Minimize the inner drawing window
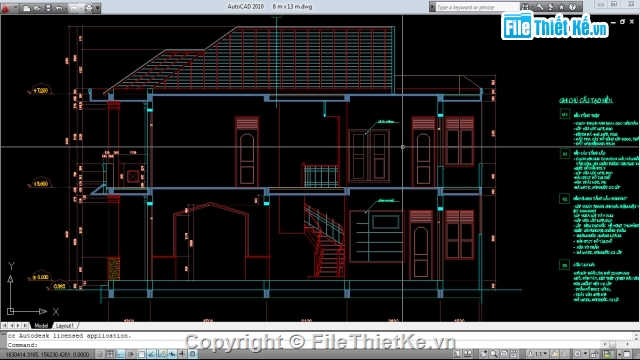Image resolution: width=640 pixels, height=360 pixels. coord(613,22)
